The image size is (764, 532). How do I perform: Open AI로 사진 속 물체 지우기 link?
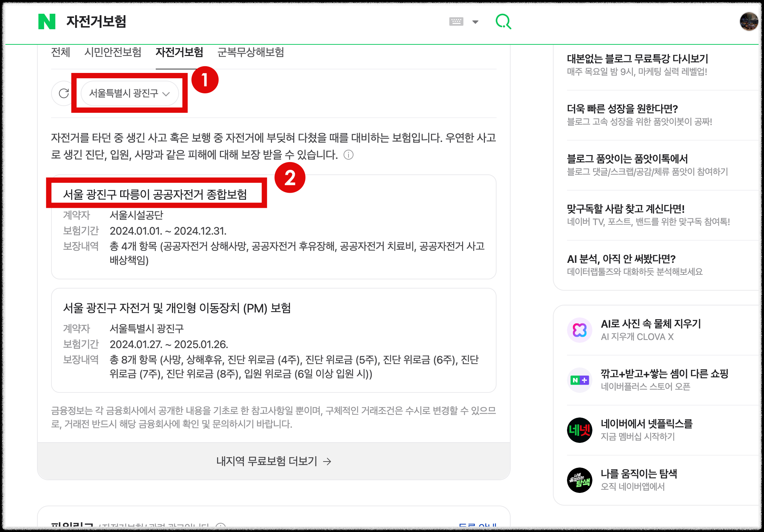651,323
